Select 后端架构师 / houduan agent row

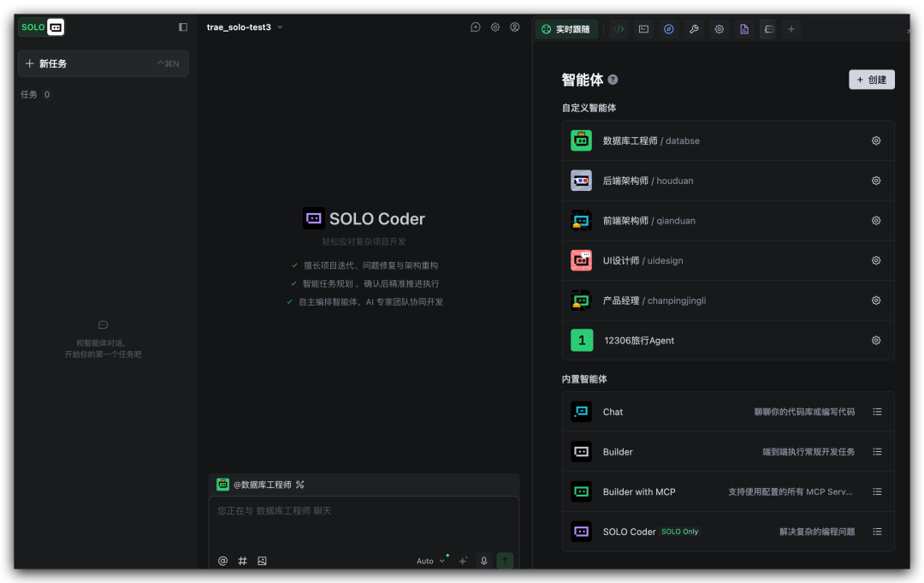click(x=728, y=181)
